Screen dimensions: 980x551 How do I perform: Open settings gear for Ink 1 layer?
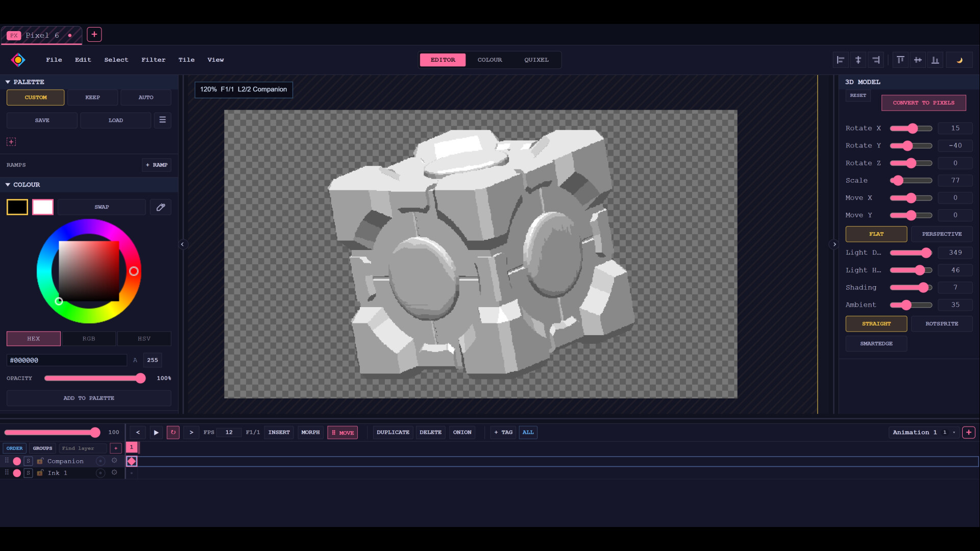[x=114, y=472]
